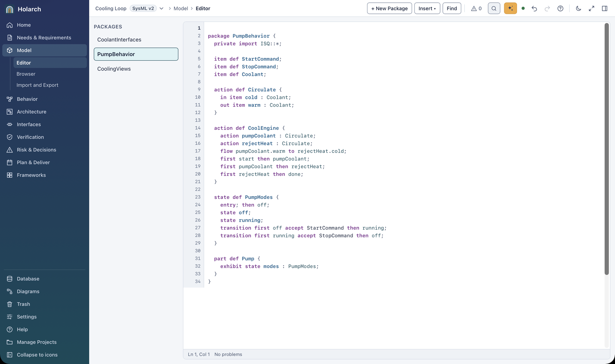Select the CoolantInterfaces package
The image size is (615, 364).
[136, 40]
